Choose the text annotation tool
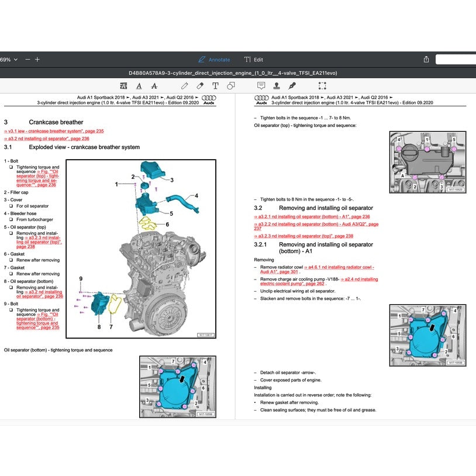Viewport: 476px width, 476px height. click(215, 85)
